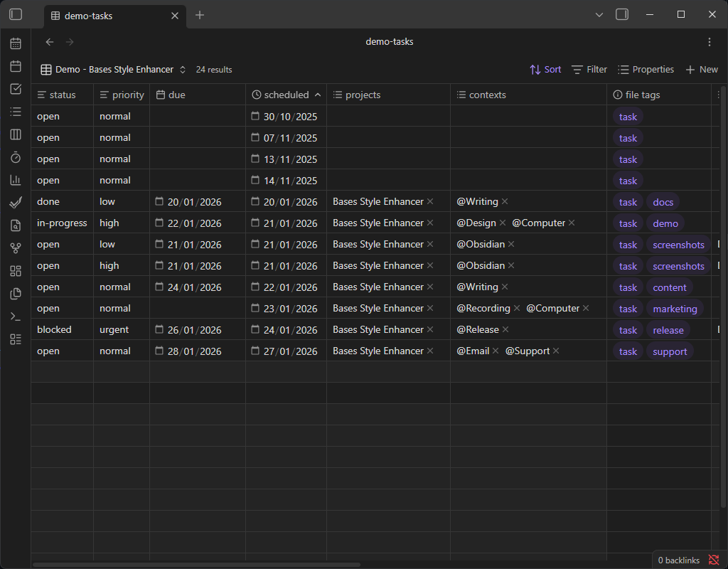Click the 24 results count
728x569 pixels.
214,70
